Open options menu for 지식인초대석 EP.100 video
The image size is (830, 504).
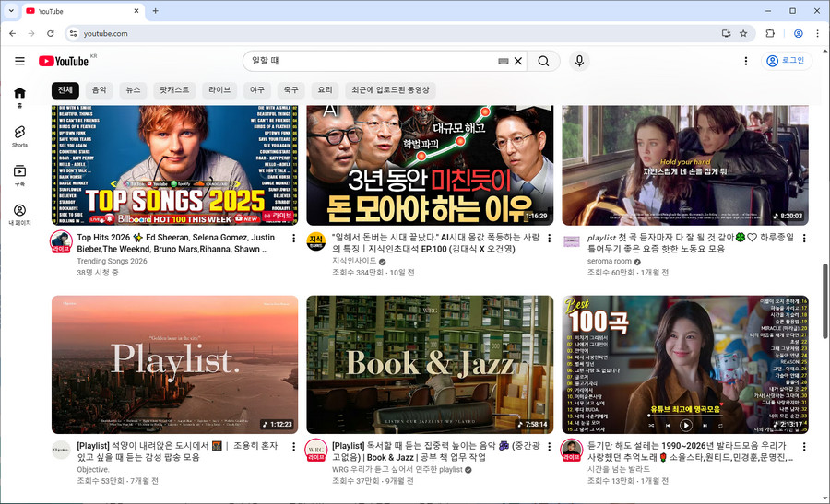tap(549, 239)
